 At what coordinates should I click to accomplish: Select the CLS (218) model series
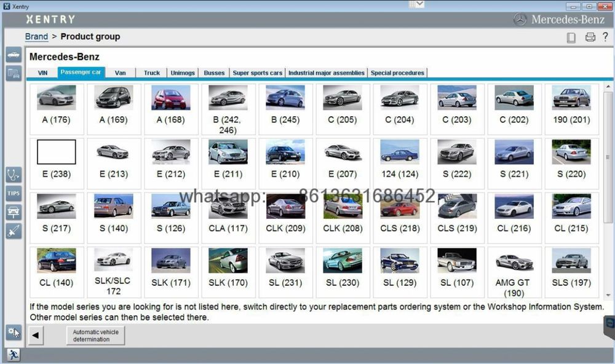click(x=400, y=218)
